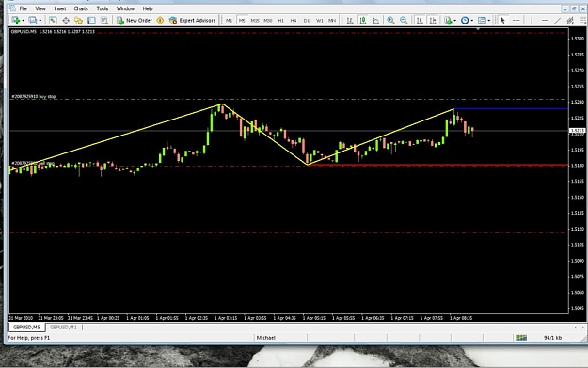This screenshot has width=588, height=368.
Task: Switch chart to Candlesticks mode
Action: [x=363, y=21]
